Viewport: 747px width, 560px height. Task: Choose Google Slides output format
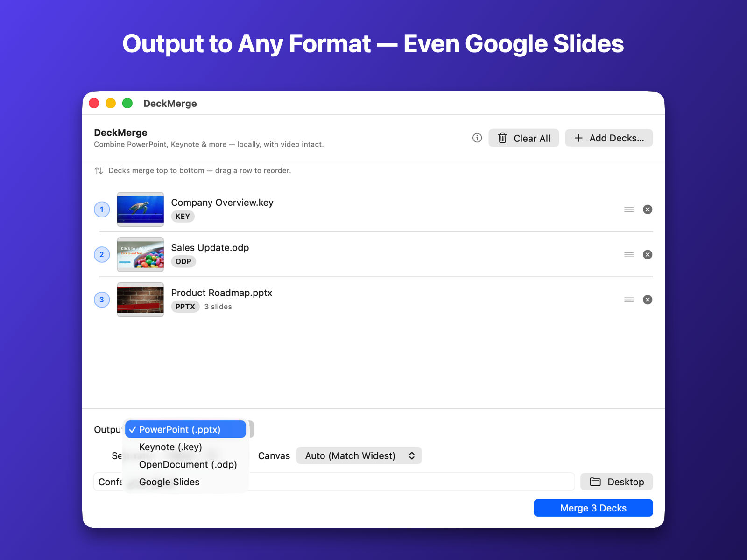pyautogui.click(x=185, y=482)
